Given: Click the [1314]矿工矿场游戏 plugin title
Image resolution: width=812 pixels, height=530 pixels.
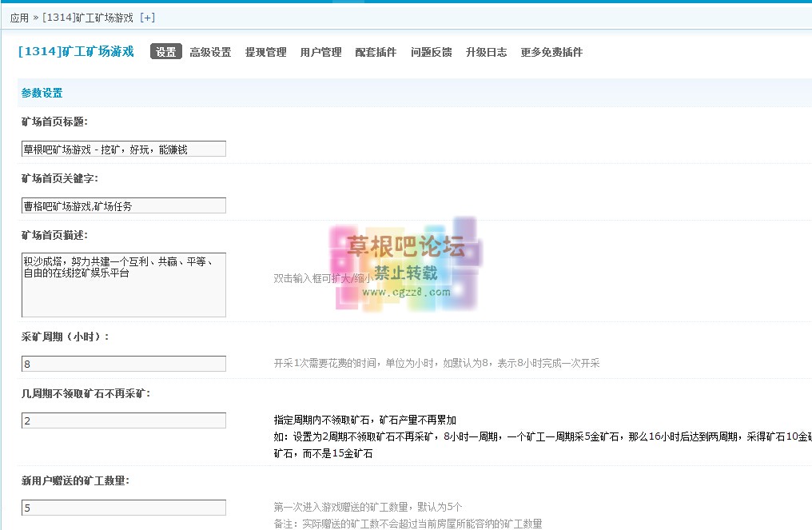Looking at the screenshot, I should 76,52.
